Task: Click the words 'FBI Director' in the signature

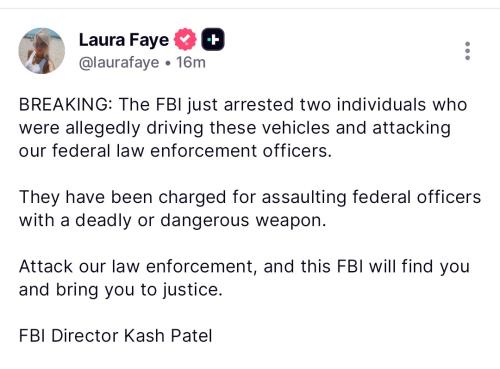Action: click(x=68, y=336)
